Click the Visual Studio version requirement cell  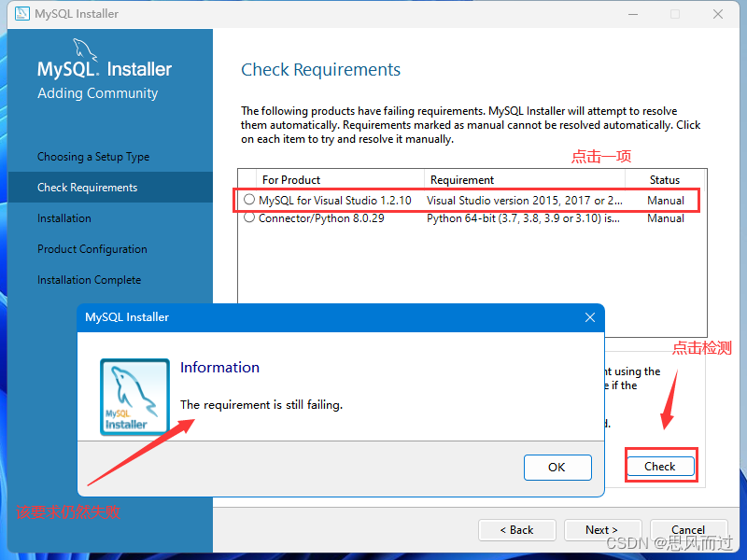[x=525, y=201]
